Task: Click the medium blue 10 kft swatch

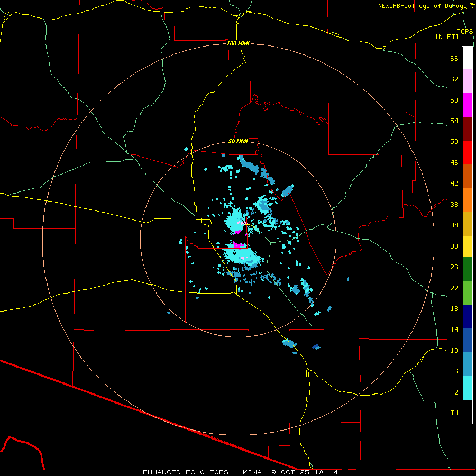Action: [x=467, y=340]
